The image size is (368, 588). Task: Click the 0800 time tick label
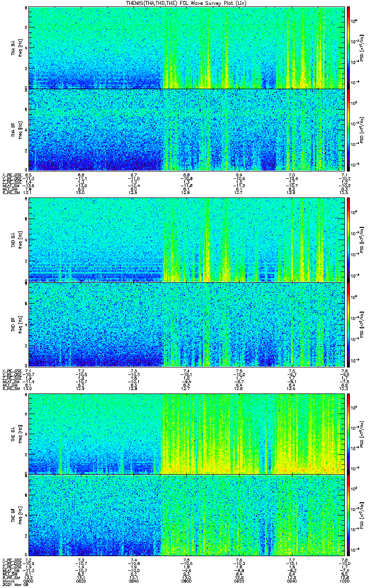(x=28, y=581)
